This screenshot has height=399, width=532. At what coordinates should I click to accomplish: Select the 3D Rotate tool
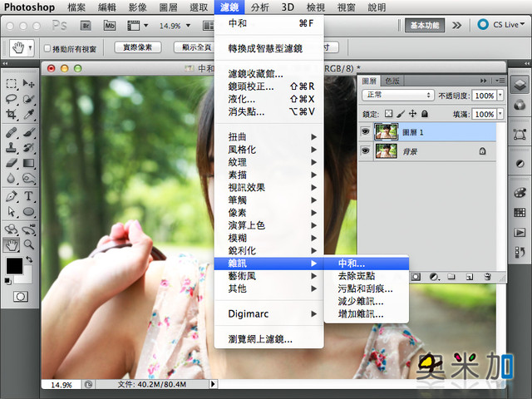pyautogui.click(x=11, y=229)
